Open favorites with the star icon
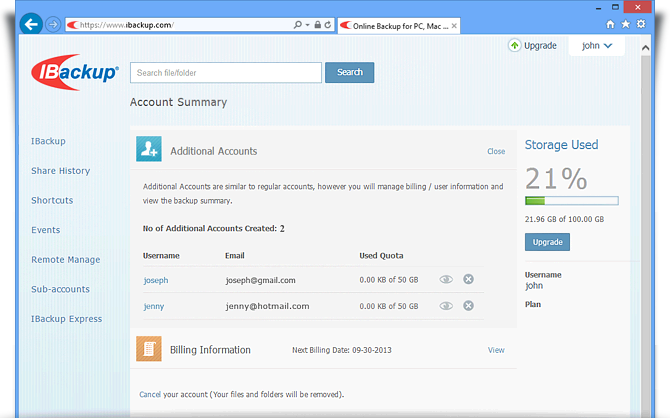 [626, 24]
